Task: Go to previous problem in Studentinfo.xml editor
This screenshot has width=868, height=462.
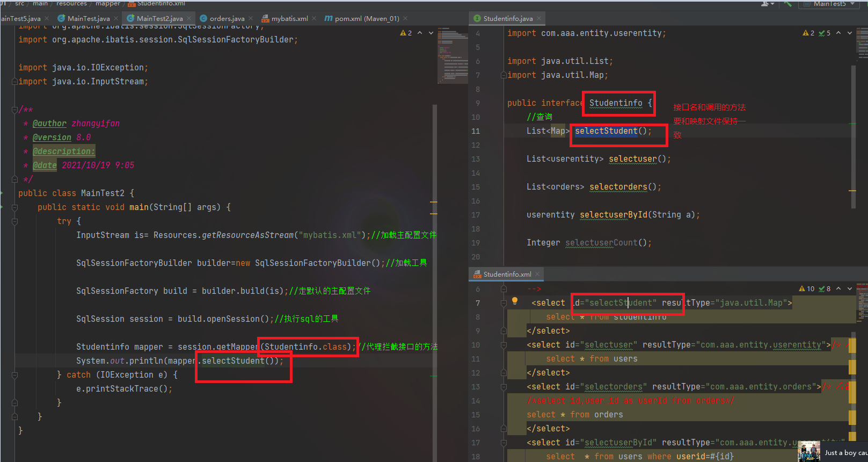Action: [x=838, y=289]
